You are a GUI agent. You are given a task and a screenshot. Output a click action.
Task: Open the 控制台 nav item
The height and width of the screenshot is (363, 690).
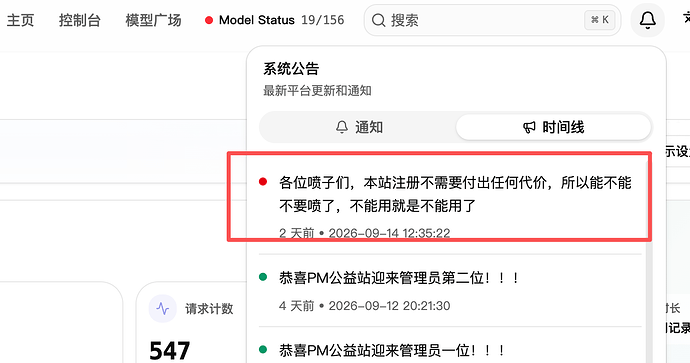[80, 20]
